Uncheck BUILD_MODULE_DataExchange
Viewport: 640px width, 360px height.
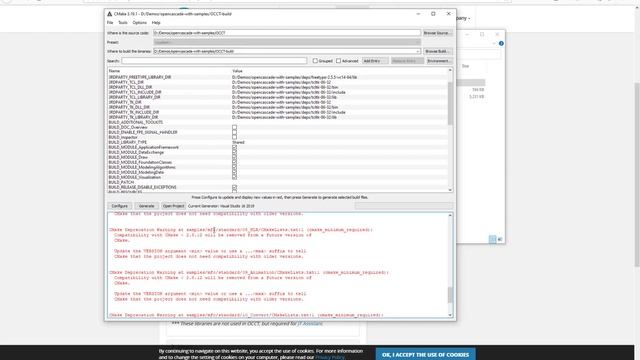click(x=234, y=152)
